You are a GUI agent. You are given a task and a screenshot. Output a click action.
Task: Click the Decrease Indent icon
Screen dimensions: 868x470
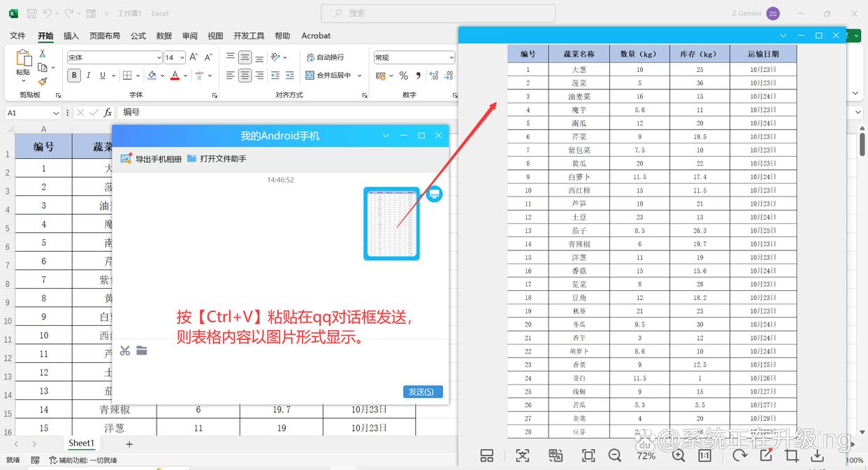275,76
